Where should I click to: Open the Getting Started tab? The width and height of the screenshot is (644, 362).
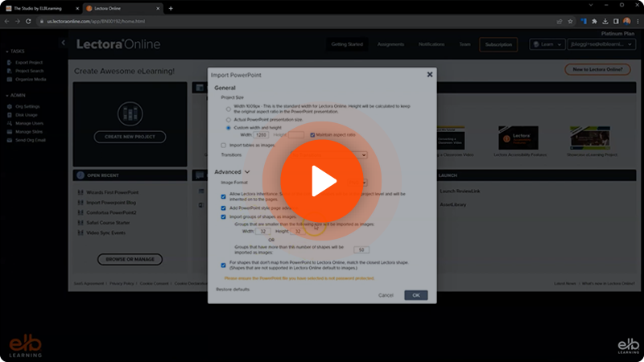[x=347, y=44]
